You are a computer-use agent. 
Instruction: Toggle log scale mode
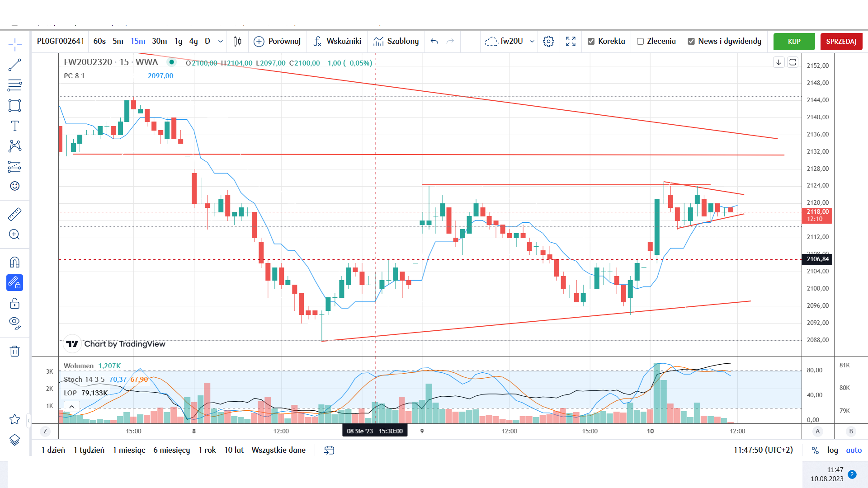click(x=832, y=450)
